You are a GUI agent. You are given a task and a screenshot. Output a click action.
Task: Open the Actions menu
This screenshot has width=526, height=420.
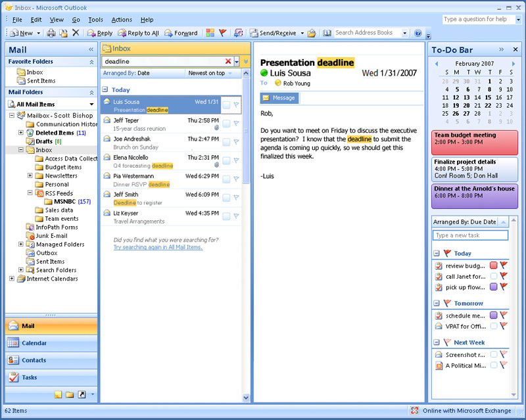(121, 20)
